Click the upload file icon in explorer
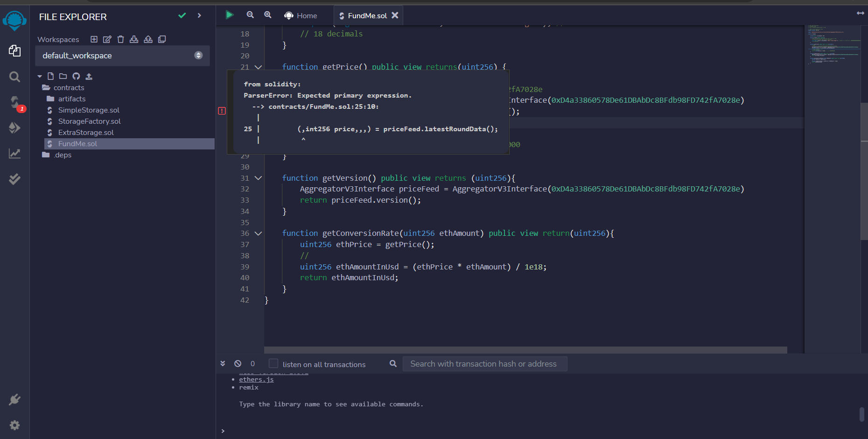The width and height of the screenshot is (868, 439). pos(89,76)
